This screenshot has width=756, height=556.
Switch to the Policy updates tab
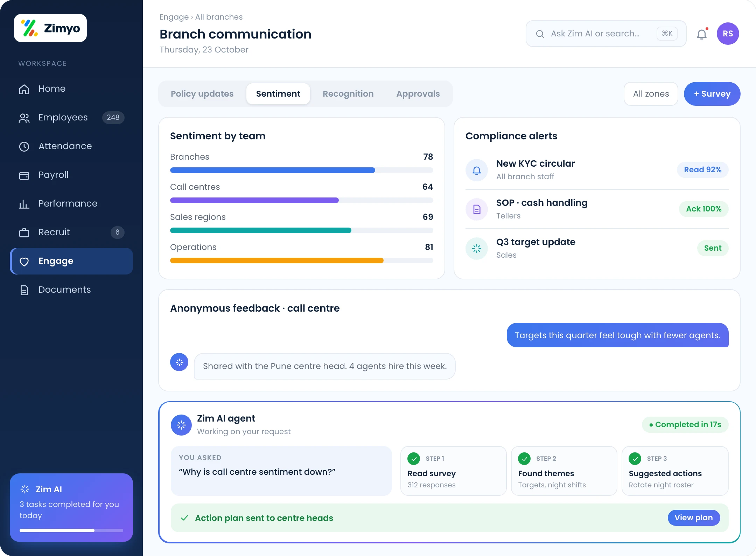(x=202, y=94)
